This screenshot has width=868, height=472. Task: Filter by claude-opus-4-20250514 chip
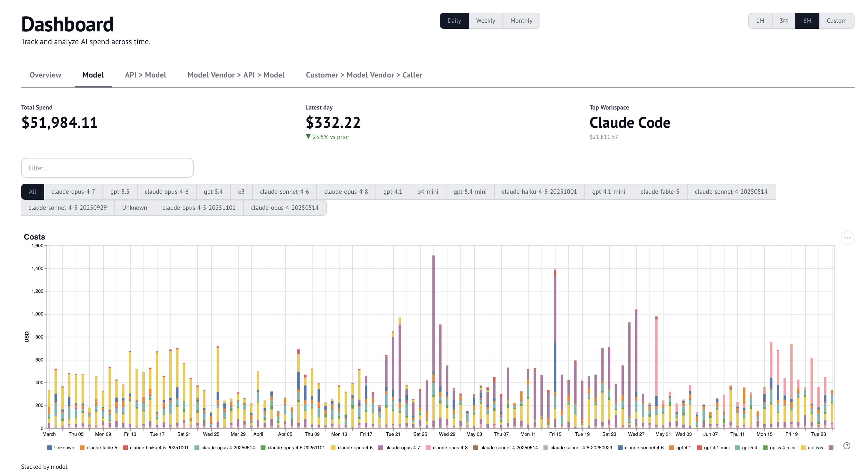pos(285,208)
